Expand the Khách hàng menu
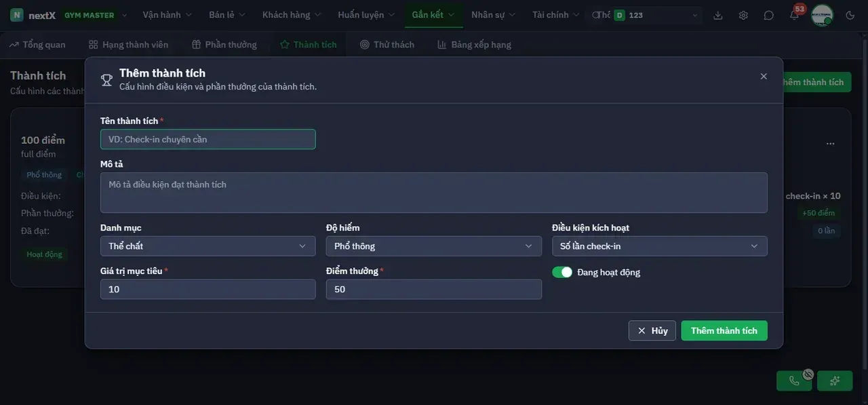The image size is (868, 405). click(x=292, y=15)
